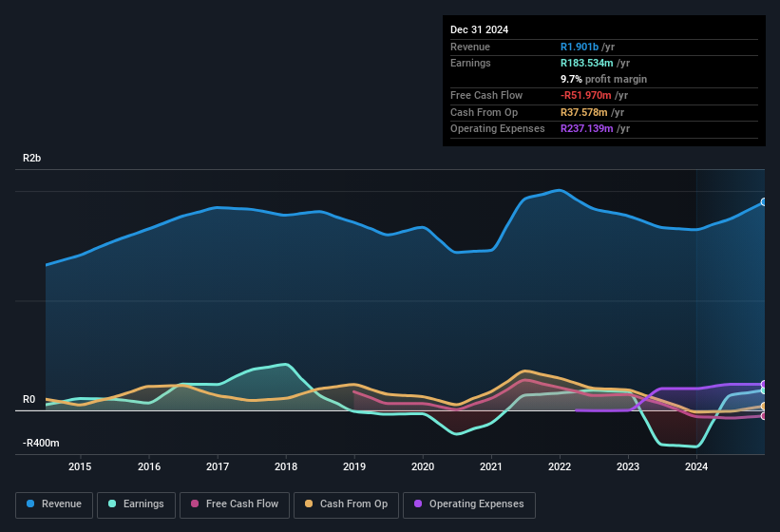Click the pink Free Cash Flow legend dot
This screenshot has height=532, width=780.
click(195, 503)
